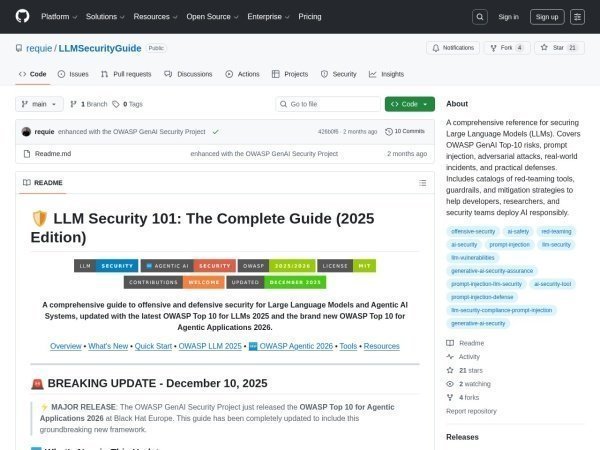Switch to the Projects tab
600x450 pixels.
click(290, 74)
